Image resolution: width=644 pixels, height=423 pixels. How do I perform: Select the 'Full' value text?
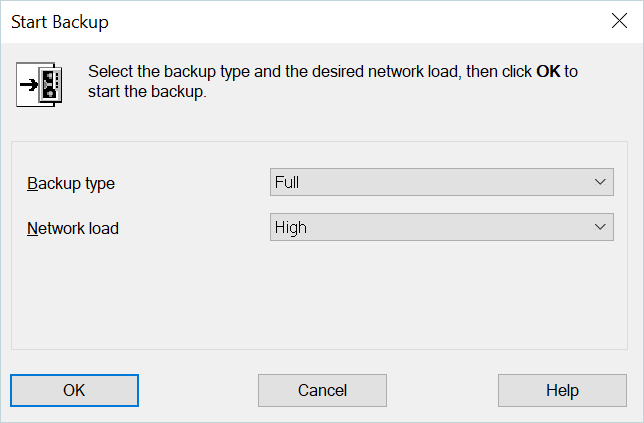(x=287, y=182)
